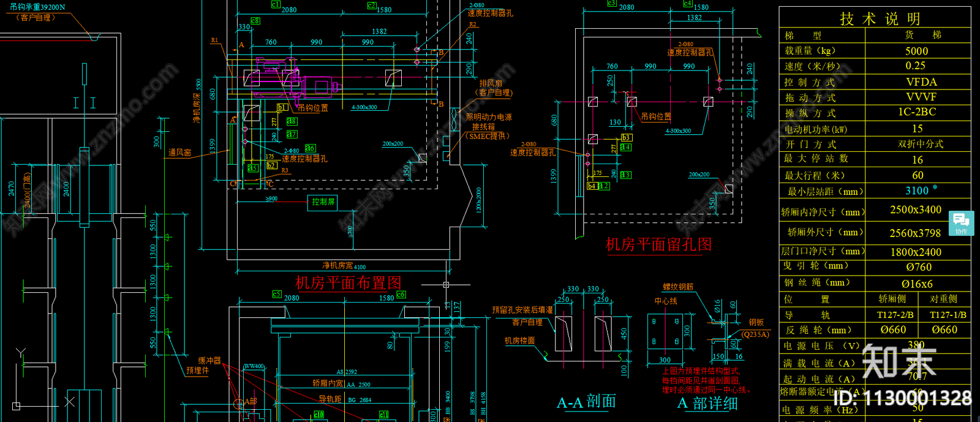Select the 导轨距 dimension label
Image resolution: width=980 pixels, height=422 pixels.
coord(330,399)
